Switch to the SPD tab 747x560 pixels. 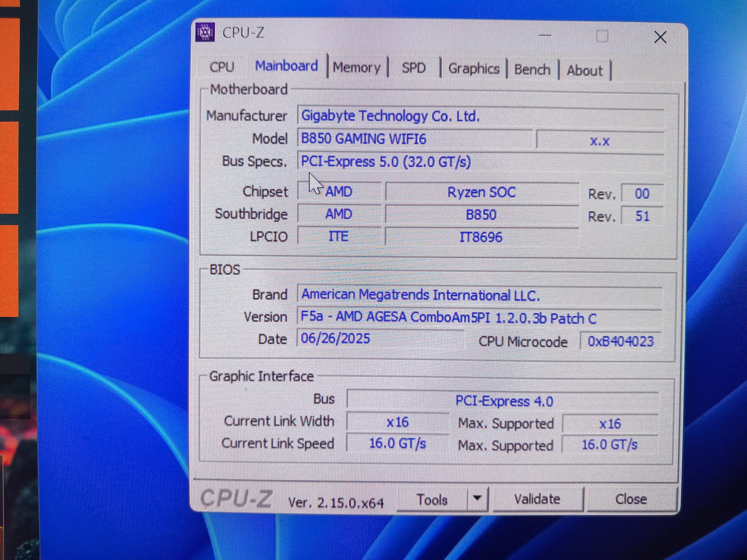coord(413,68)
